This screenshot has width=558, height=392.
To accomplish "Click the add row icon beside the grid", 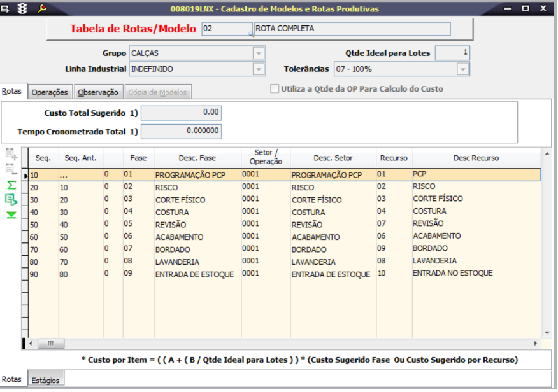I will coord(11,154).
